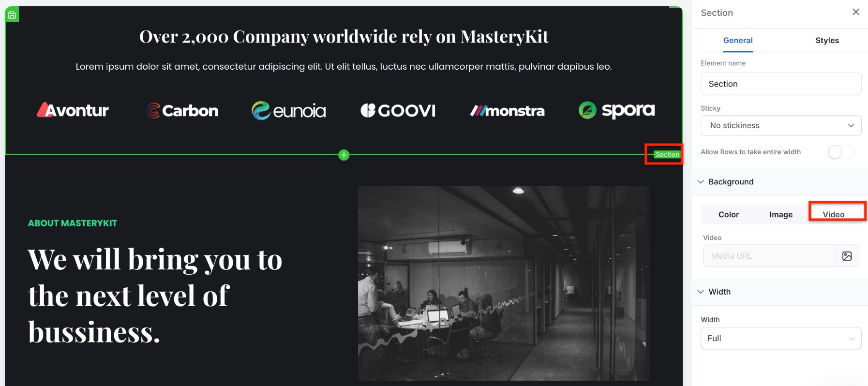The height and width of the screenshot is (386, 868).
Task: Click the Carbon logo
Action: [x=182, y=111]
